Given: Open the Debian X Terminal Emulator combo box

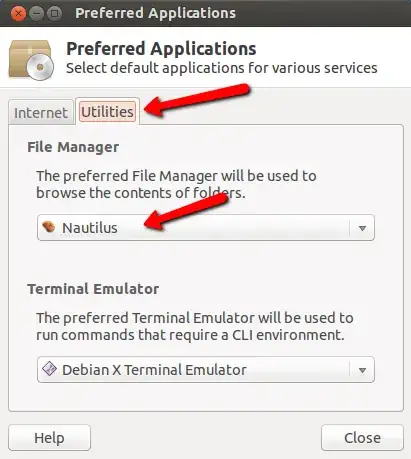Looking at the screenshot, I should 206,370.
